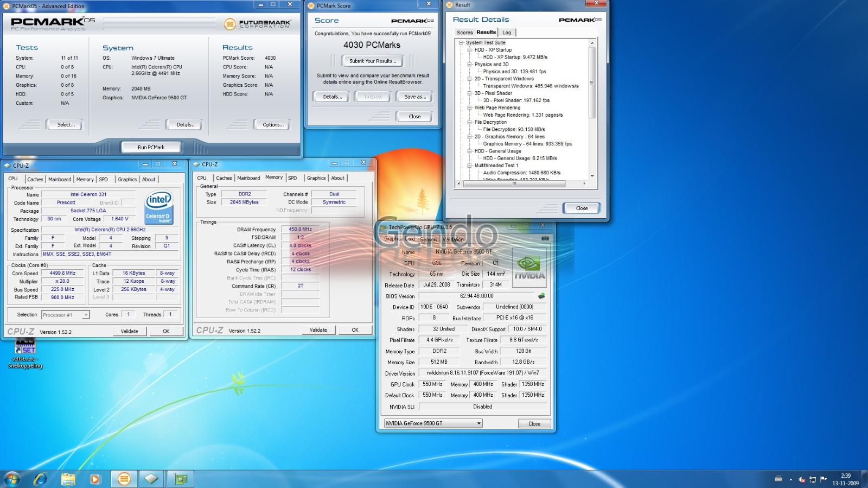Switch to the CPU-Z taskbar button
This screenshot has width=868, height=488.
click(151, 479)
